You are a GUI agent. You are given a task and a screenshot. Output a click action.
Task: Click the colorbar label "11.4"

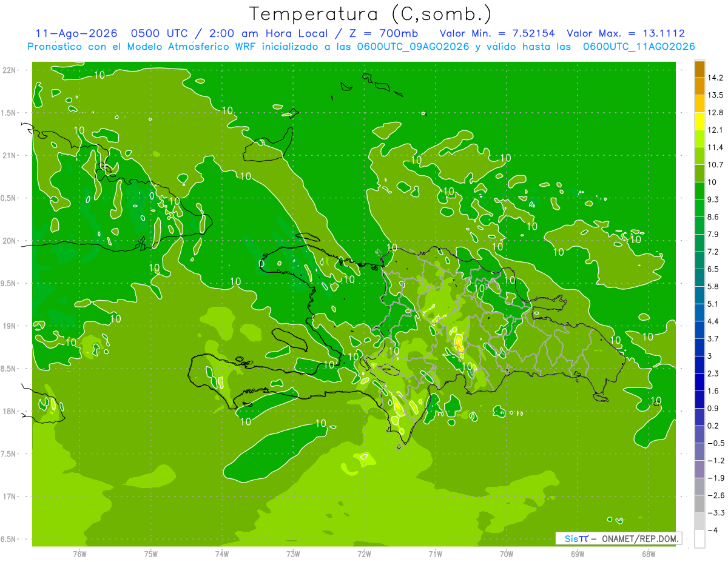tap(715, 147)
